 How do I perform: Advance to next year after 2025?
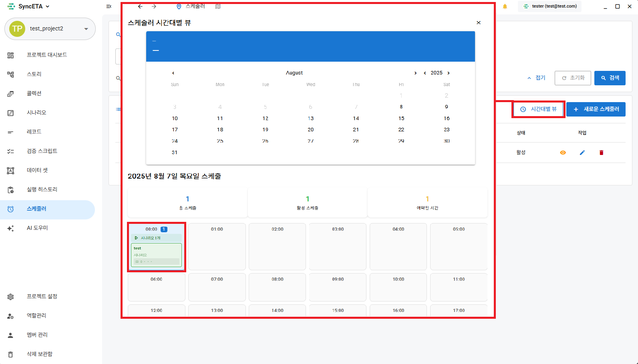tap(449, 73)
